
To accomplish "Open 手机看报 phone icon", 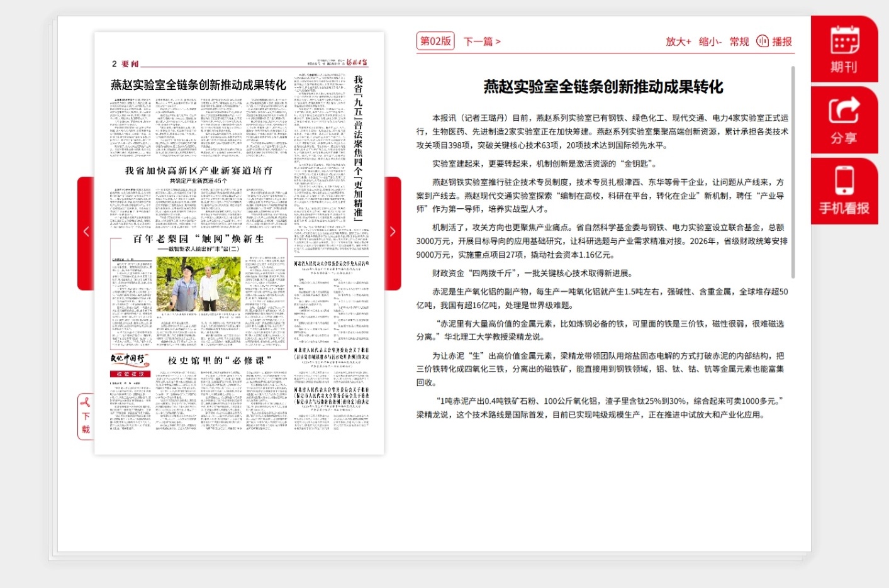I will (x=844, y=191).
